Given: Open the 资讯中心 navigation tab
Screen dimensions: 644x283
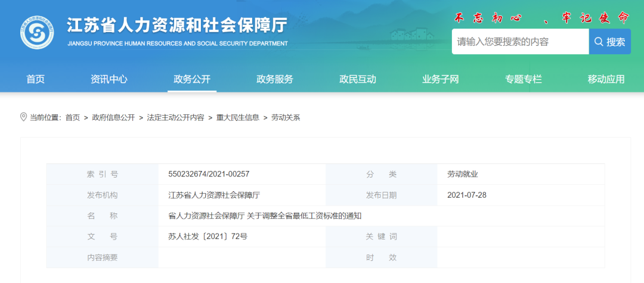Looking at the screenshot, I should (109, 79).
